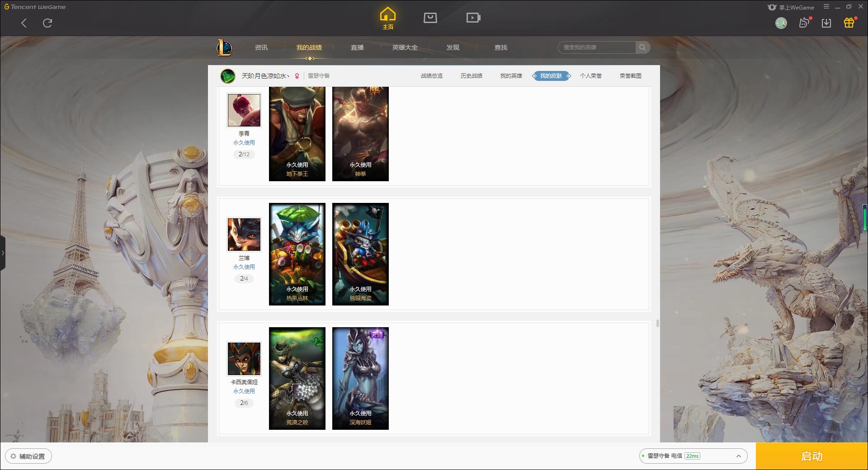Switch to 查找 tab
This screenshot has width=868, height=470.
(x=501, y=47)
